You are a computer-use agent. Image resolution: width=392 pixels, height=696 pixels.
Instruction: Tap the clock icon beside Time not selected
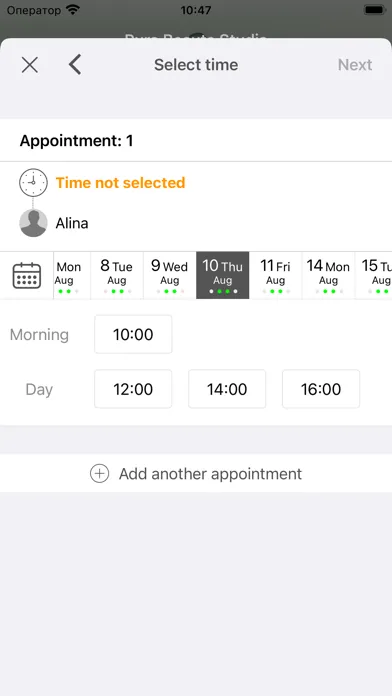click(33, 182)
